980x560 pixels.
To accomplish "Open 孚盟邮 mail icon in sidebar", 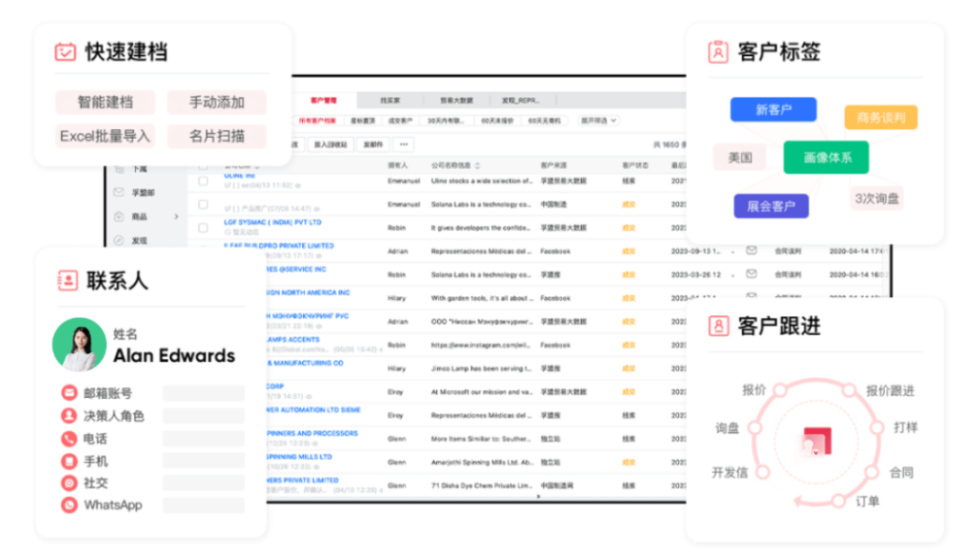I will point(118,192).
